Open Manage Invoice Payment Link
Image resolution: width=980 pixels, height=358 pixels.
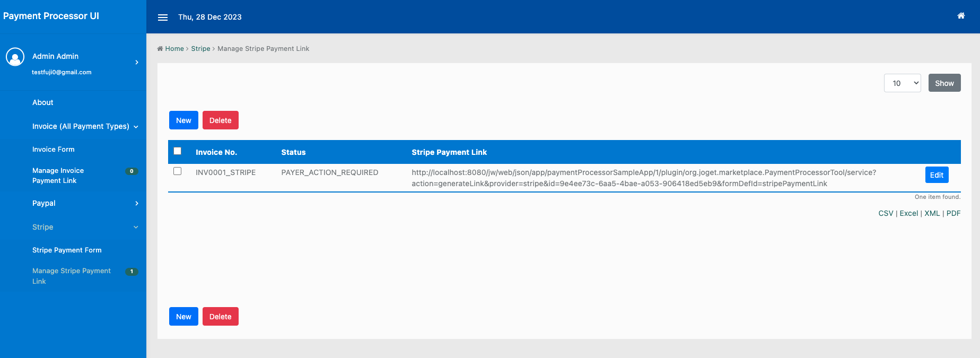tap(58, 176)
